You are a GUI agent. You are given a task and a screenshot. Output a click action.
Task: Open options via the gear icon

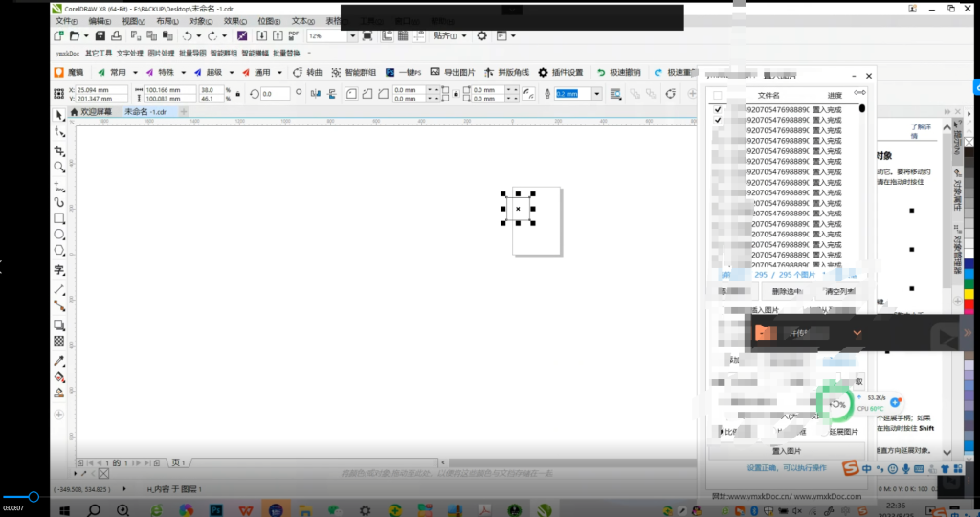point(481,35)
